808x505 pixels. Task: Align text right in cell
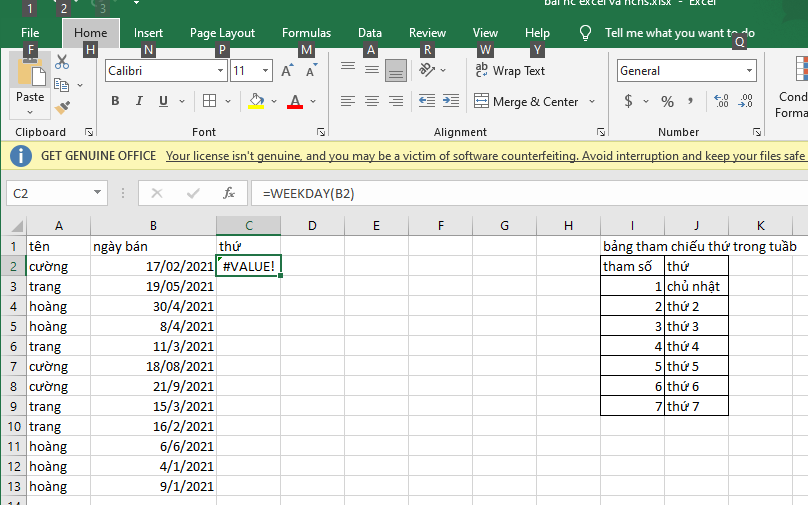396,101
